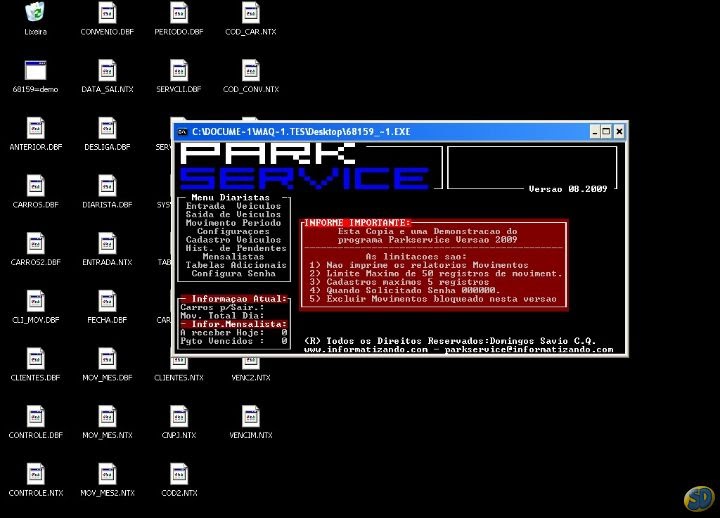Choose Cadastro Veiculos menu entry

pyautogui.click(x=233, y=240)
